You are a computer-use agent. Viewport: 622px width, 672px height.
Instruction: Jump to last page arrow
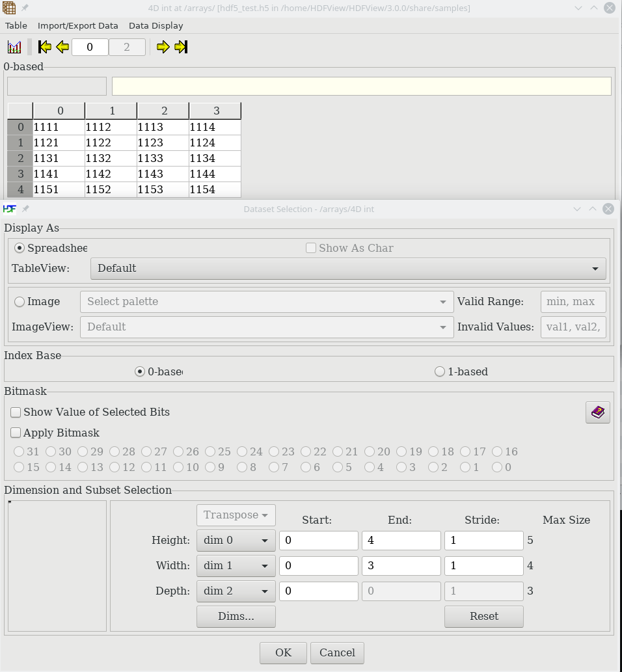[181, 47]
